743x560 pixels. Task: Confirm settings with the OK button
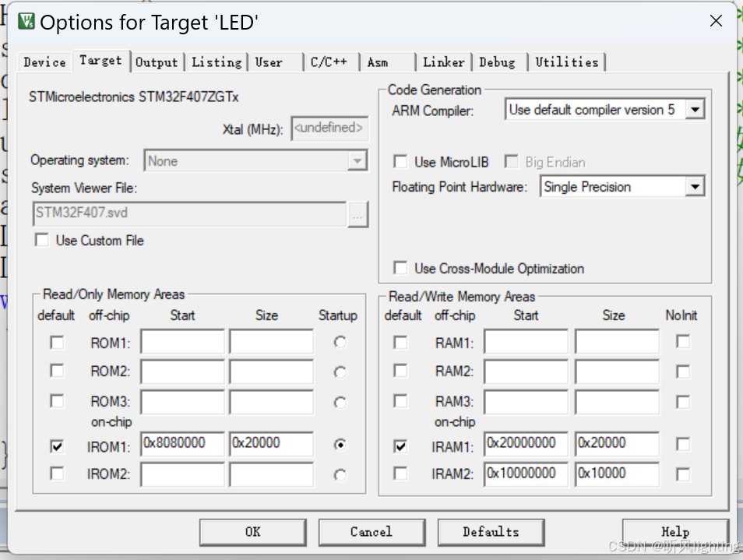(x=252, y=532)
